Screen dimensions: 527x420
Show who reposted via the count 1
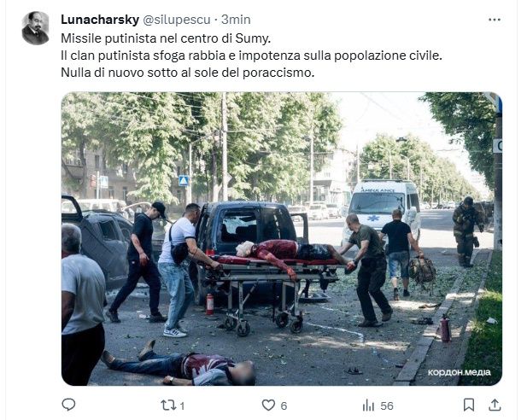[182, 405]
